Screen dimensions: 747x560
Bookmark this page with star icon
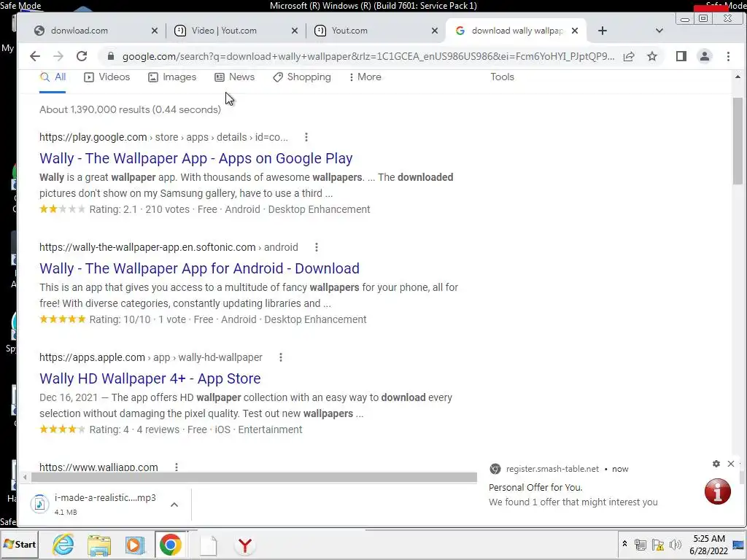click(x=652, y=56)
